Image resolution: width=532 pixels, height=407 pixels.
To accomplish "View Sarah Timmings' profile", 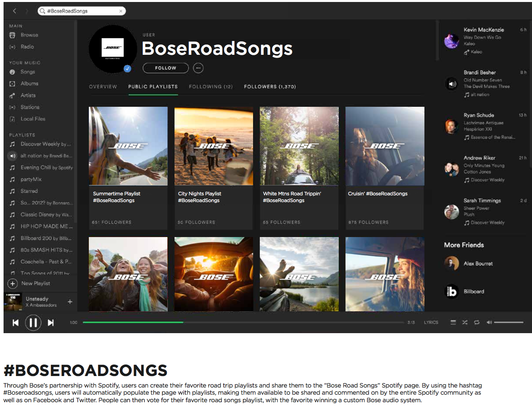I will (482, 201).
